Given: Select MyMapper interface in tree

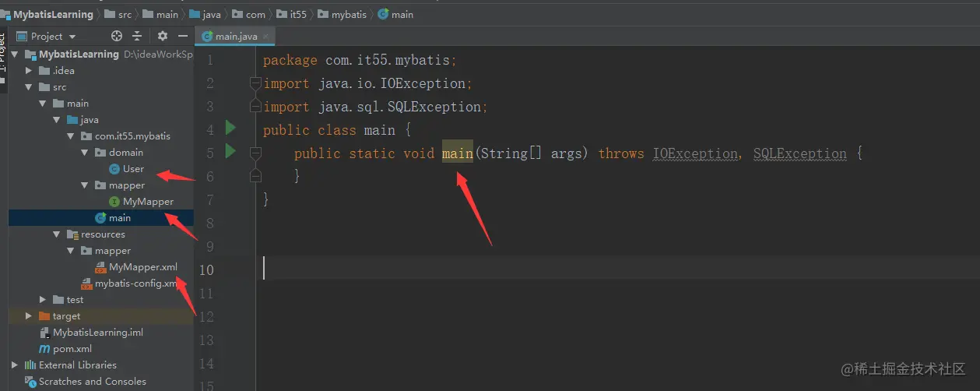Looking at the screenshot, I should (148, 202).
